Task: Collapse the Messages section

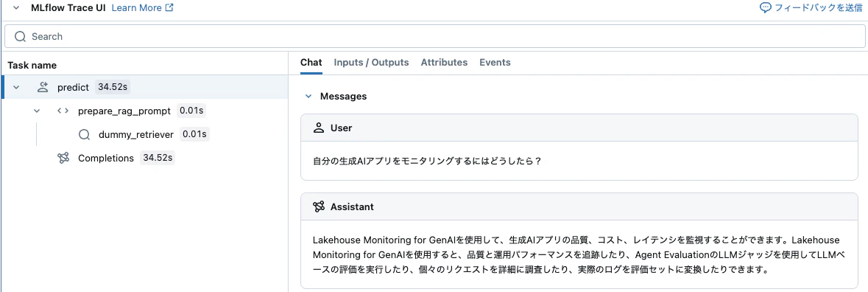Action: click(x=308, y=97)
